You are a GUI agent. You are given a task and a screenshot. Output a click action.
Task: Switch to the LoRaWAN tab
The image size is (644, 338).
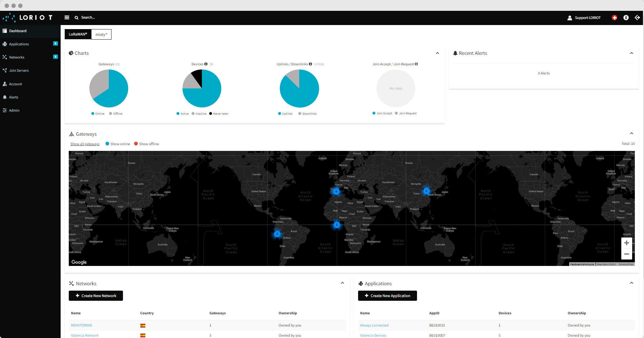[78, 34]
